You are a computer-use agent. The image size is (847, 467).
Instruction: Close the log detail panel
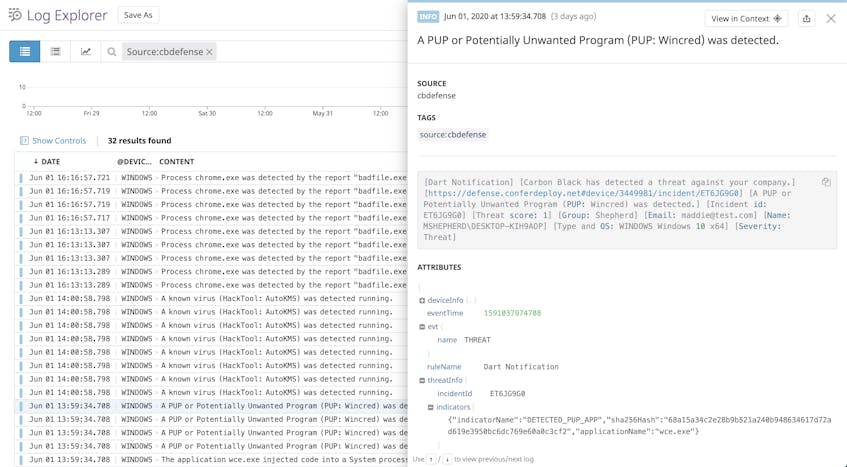point(831,19)
